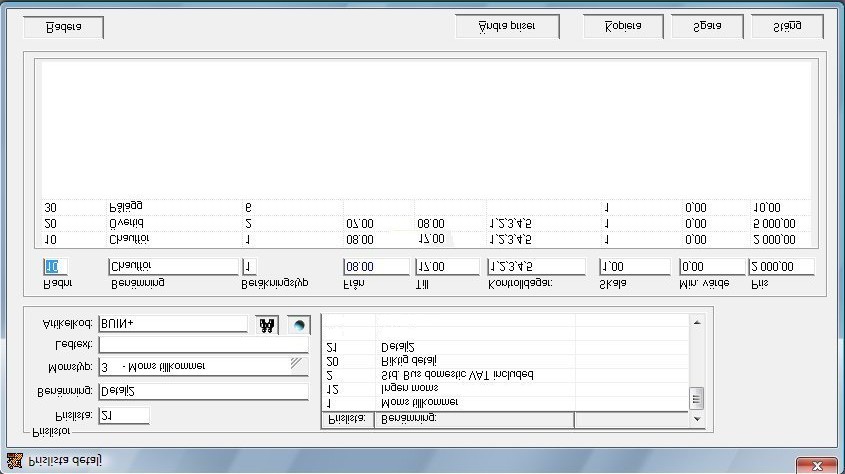Viewport: 845px width, 474px height.
Task: Click the Benämning column header in price list
Action: 474,419
